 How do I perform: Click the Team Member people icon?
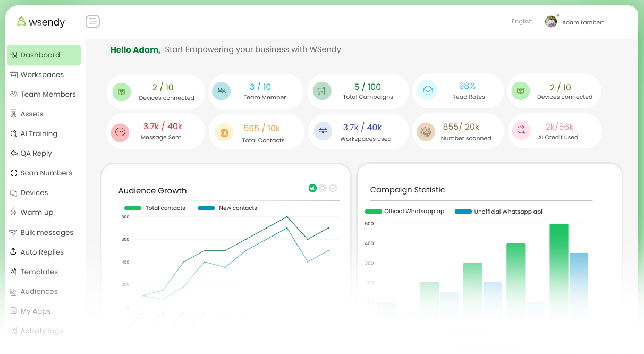[x=221, y=91]
